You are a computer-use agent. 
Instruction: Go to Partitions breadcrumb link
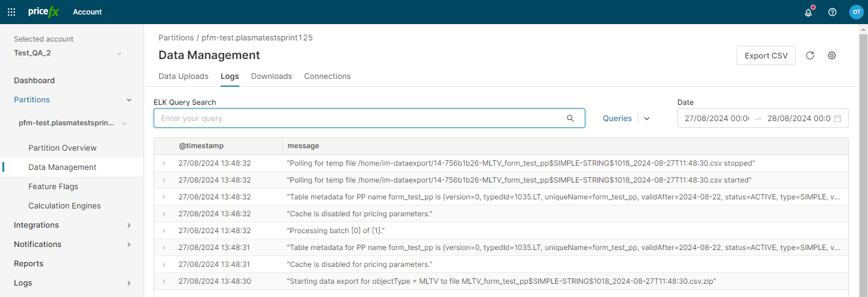click(x=176, y=37)
